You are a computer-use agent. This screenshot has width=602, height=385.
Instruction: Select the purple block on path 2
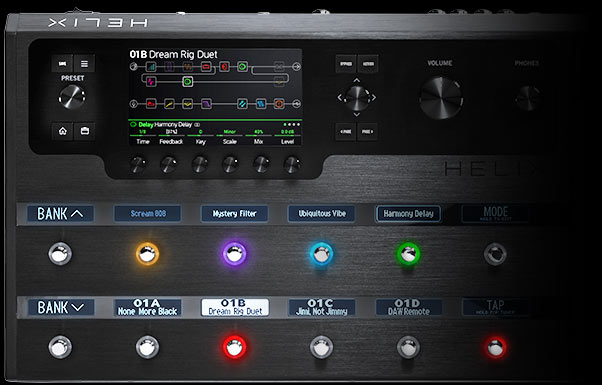206,104
